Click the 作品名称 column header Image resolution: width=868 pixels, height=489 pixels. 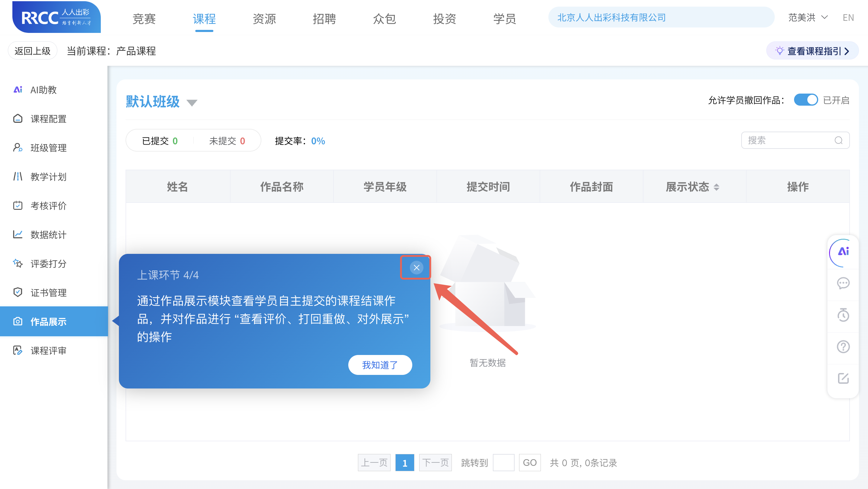pos(282,186)
